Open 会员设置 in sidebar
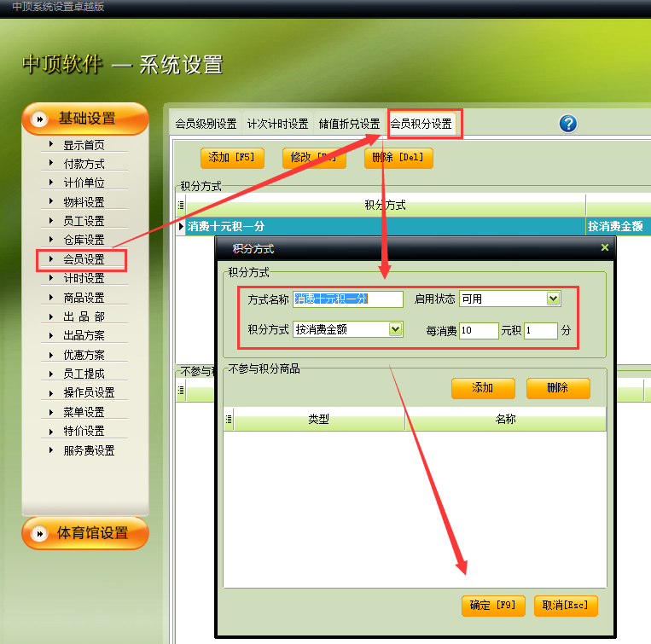 [84, 259]
